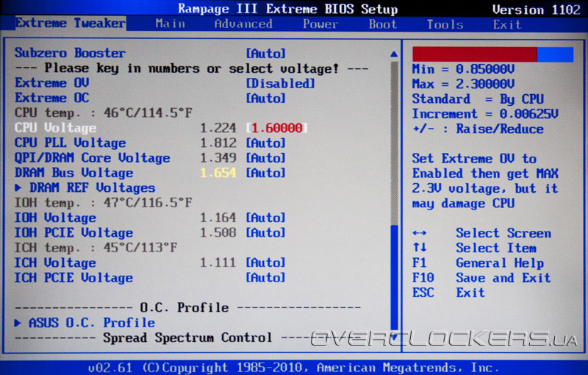The height and width of the screenshot is (375, 588).
Task: Set ICH Voltage [Auto] value
Action: point(266,262)
